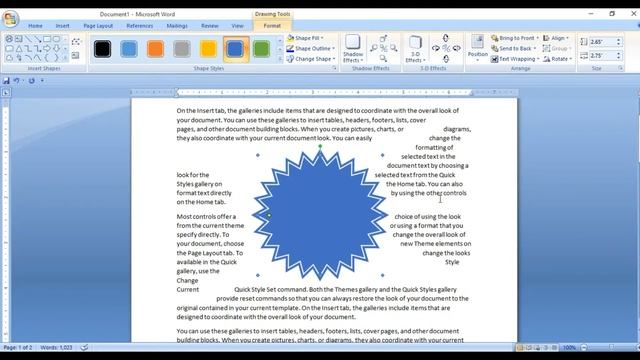Open the Shape Outline dropdown

point(311,48)
